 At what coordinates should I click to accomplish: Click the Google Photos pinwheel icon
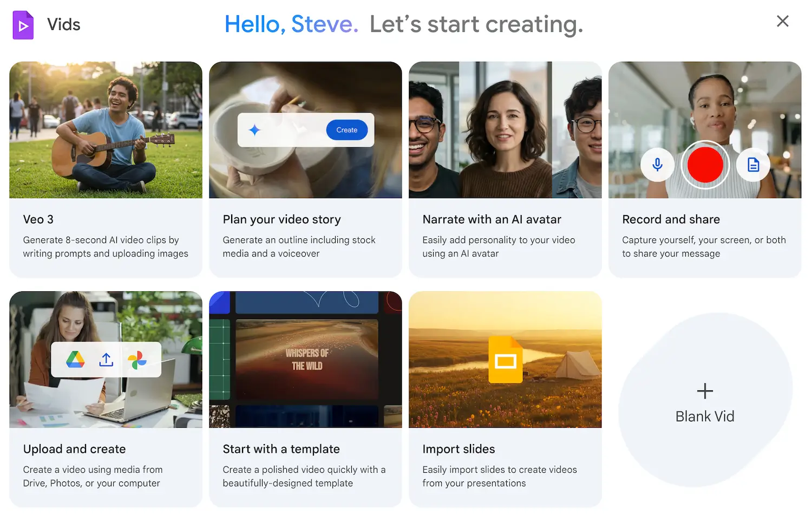pos(137,360)
